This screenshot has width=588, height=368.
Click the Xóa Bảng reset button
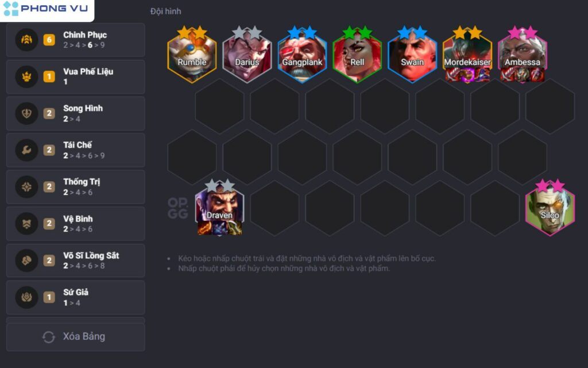[x=76, y=337]
